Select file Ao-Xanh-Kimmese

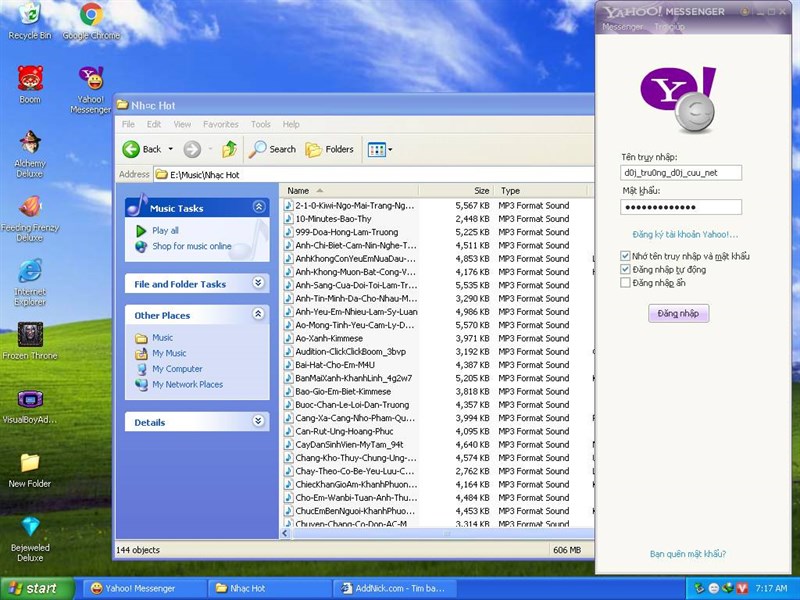click(329, 338)
